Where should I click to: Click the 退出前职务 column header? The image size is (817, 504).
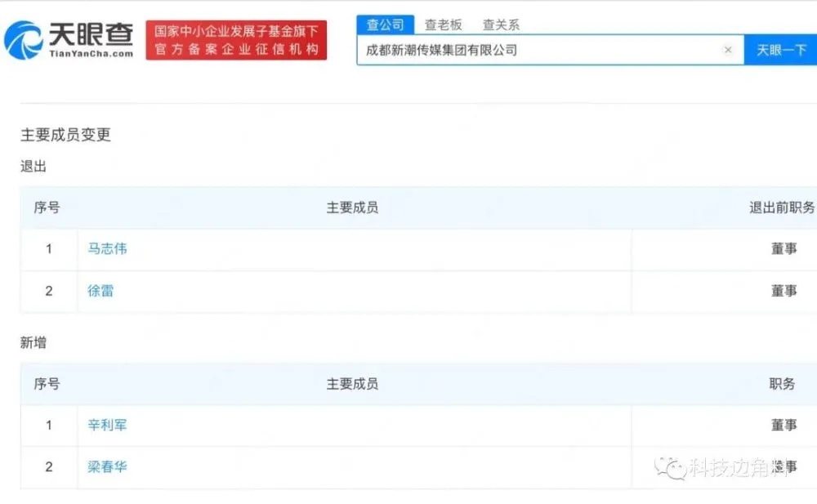tap(782, 207)
